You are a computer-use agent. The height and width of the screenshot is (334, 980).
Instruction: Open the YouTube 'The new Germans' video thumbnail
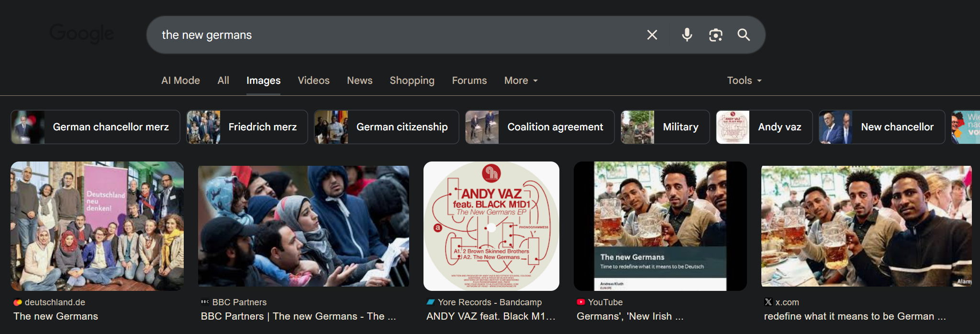pyautogui.click(x=660, y=226)
